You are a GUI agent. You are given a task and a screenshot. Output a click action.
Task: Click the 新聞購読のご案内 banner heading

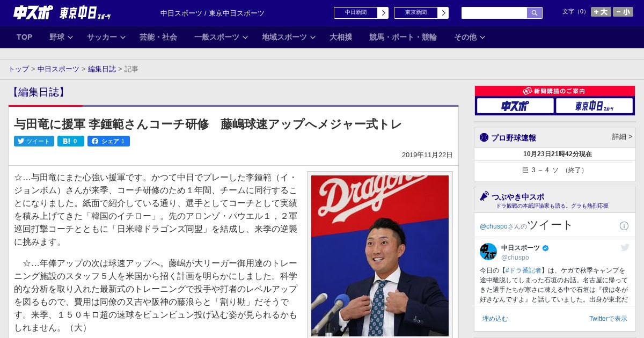click(x=555, y=91)
